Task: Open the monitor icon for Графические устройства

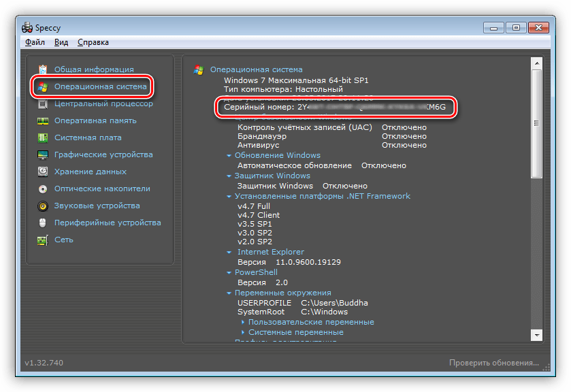Action: (x=43, y=154)
